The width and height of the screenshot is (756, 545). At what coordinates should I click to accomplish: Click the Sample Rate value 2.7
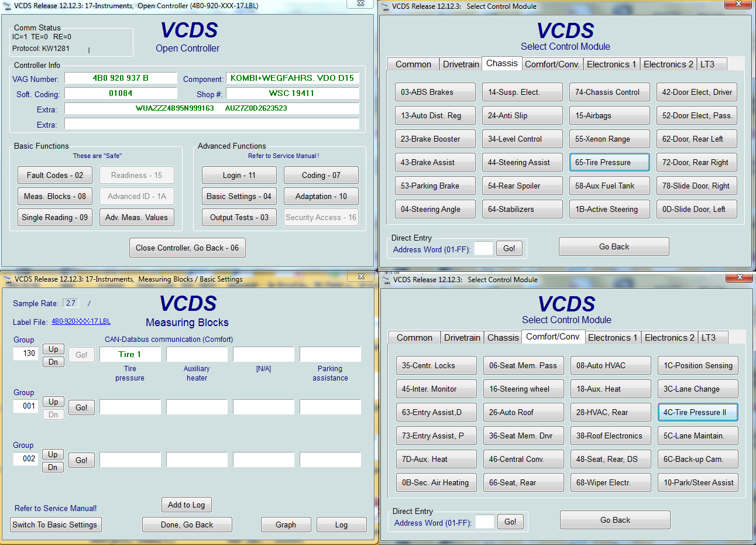(x=71, y=303)
